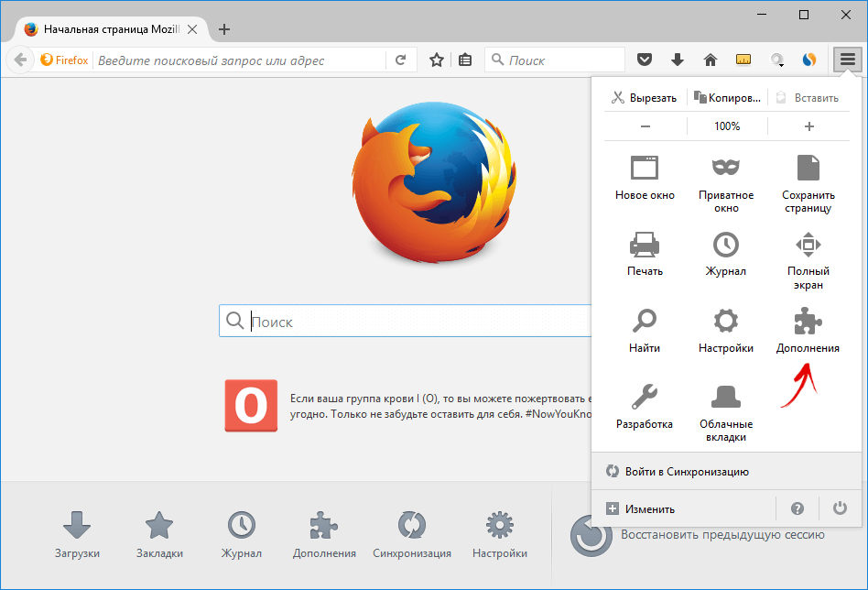Open the Downloads arrow in toolbar
868x590 pixels.
677,60
